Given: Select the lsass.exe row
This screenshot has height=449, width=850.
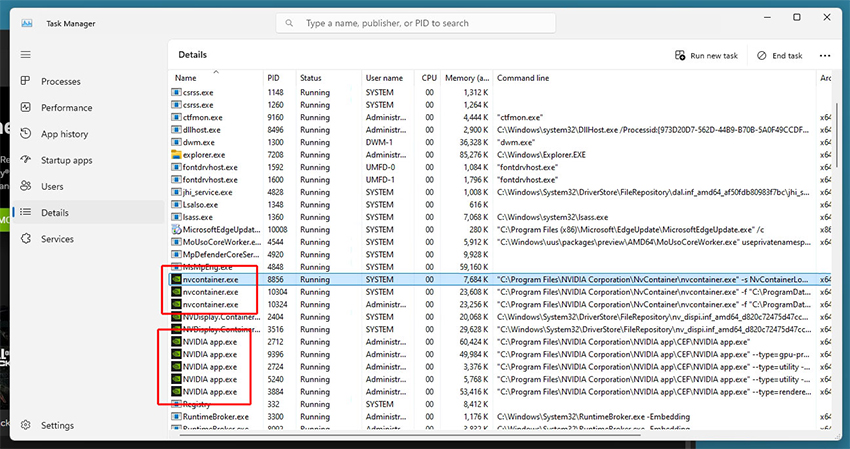Looking at the screenshot, I should click(500, 217).
